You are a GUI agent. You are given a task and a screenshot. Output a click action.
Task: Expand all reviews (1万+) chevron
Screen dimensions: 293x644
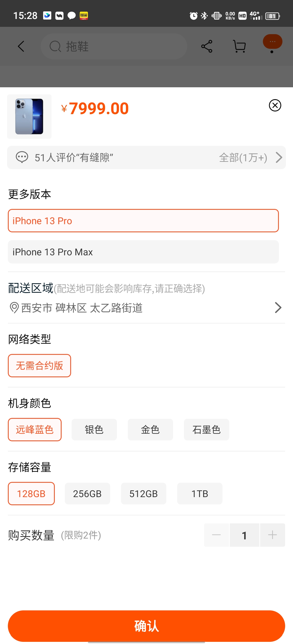[279, 157]
